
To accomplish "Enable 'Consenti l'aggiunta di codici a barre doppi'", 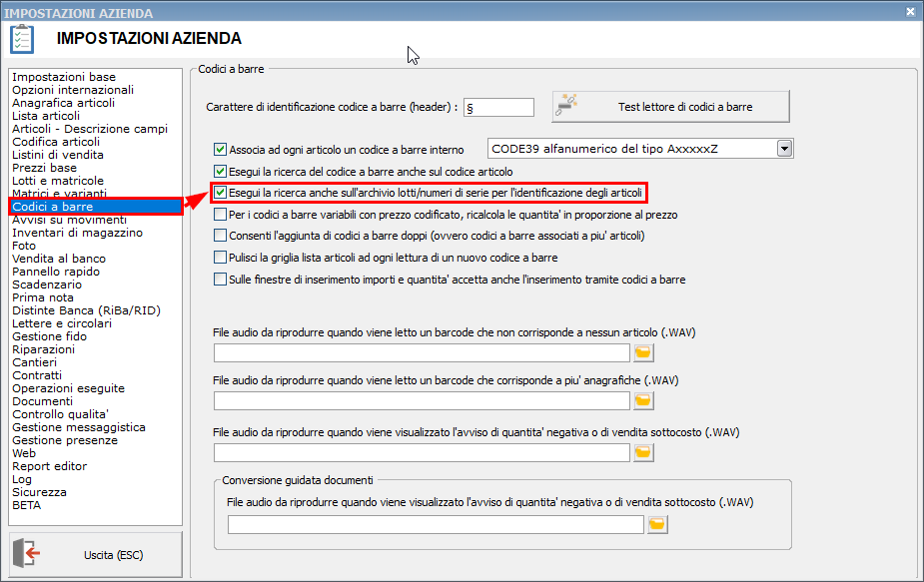I will pyautogui.click(x=220, y=236).
